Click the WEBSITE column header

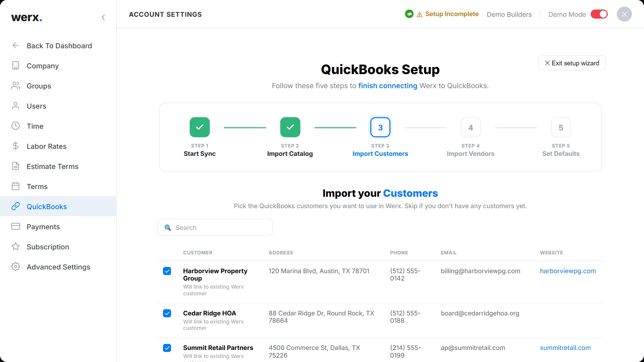pos(551,253)
